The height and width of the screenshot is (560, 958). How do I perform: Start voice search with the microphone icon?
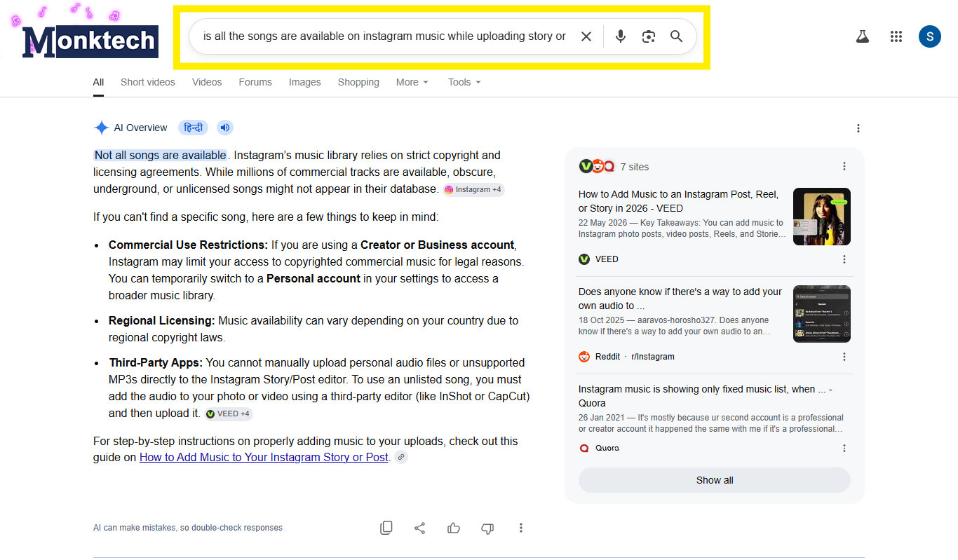pyautogui.click(x=621, y=36)
